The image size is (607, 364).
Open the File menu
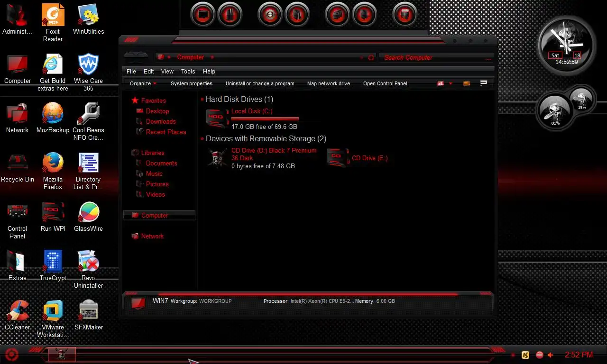pyautogui.click(x=131, y=72)
